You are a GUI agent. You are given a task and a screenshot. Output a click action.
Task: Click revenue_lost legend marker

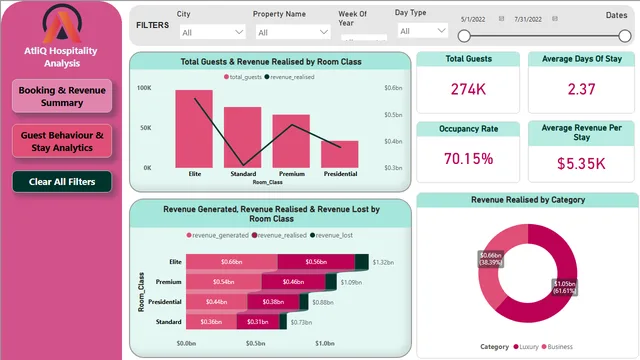(x=312, y=235)
